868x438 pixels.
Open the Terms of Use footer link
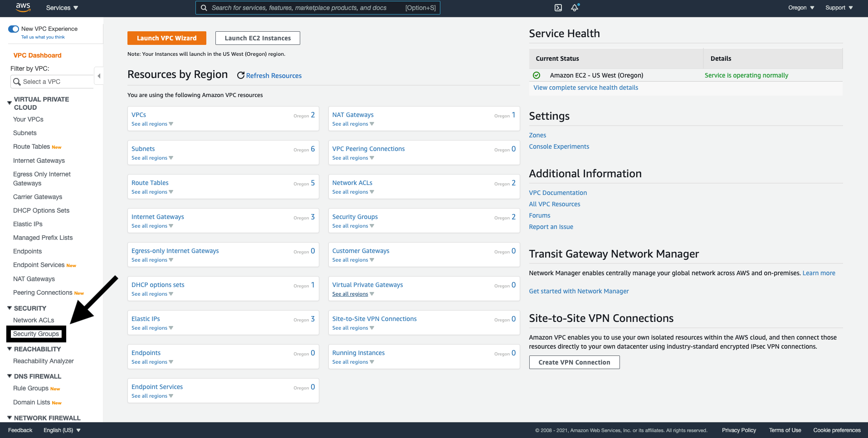785,430
